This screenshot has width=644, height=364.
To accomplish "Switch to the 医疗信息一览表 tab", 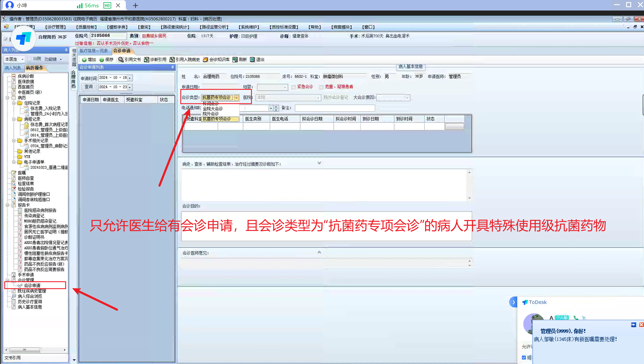I will tap(94, 51).
